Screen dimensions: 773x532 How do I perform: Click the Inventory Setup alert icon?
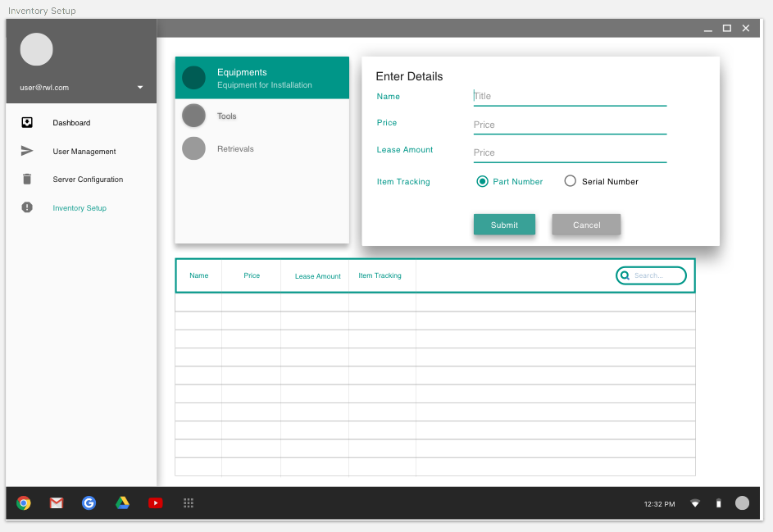27,208
